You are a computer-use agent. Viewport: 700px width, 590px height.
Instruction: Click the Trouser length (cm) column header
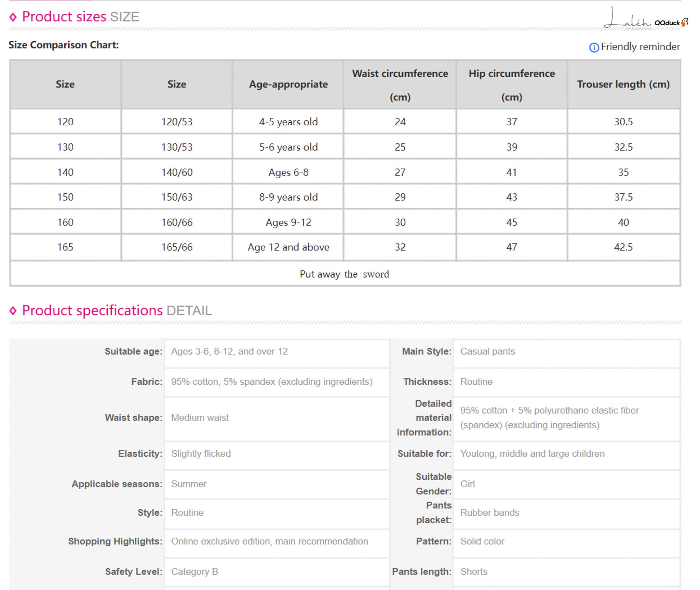click(x=623, y=84)
